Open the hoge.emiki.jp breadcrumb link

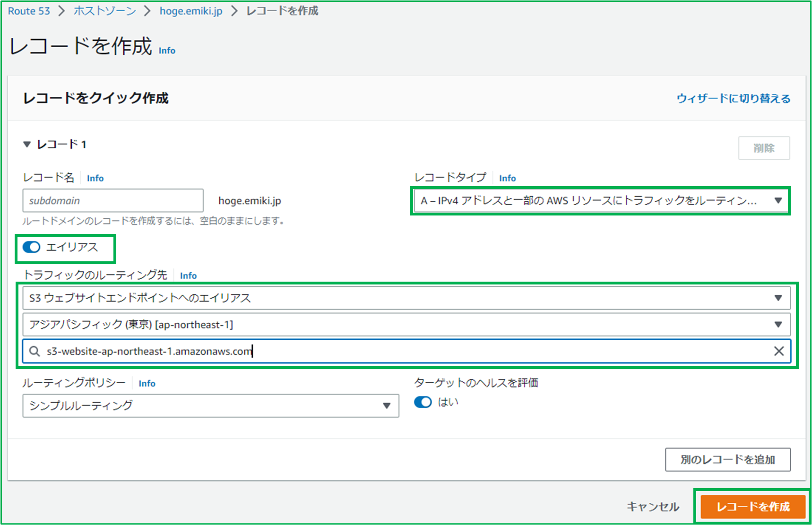[x=191, y=11]
